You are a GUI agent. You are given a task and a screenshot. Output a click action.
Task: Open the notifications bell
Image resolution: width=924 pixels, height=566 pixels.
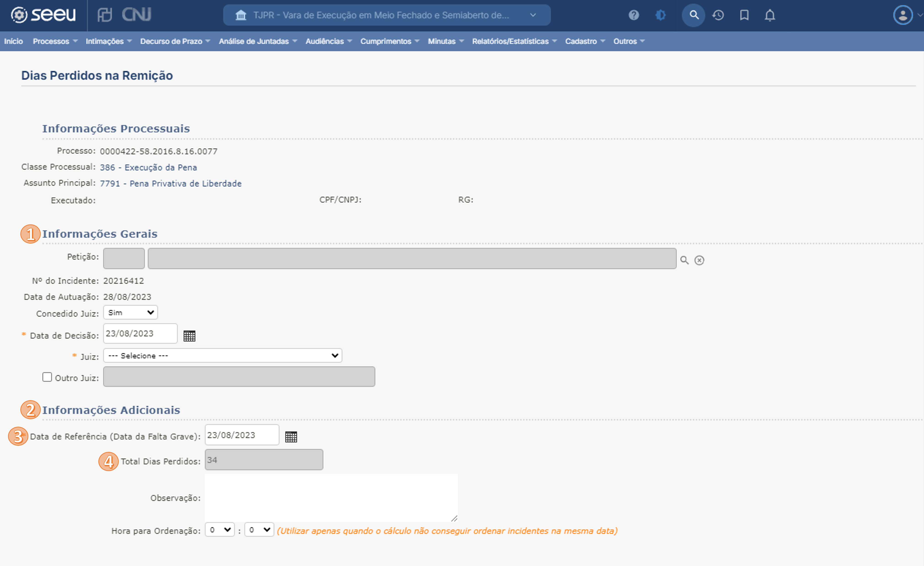pos(770,15)
